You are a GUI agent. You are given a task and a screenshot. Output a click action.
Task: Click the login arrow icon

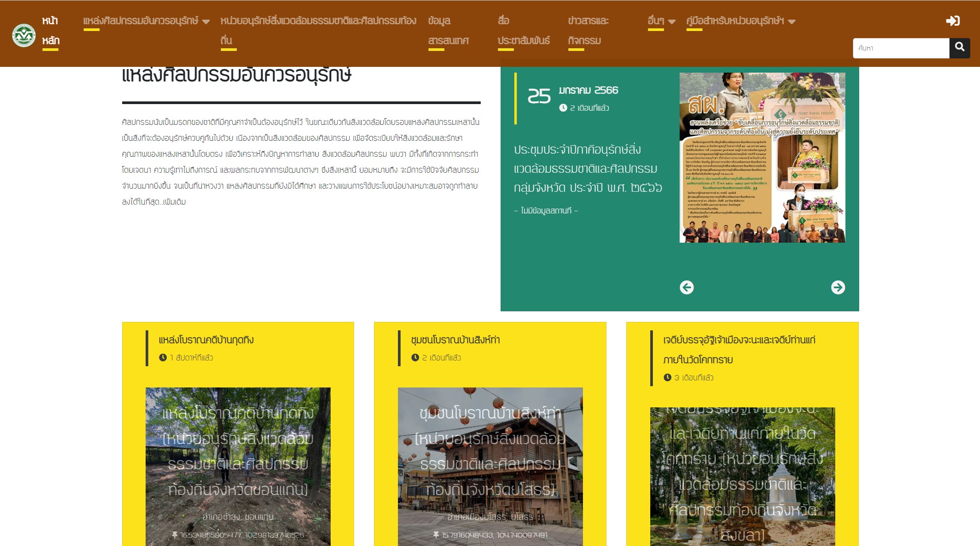tap(952, 21)
